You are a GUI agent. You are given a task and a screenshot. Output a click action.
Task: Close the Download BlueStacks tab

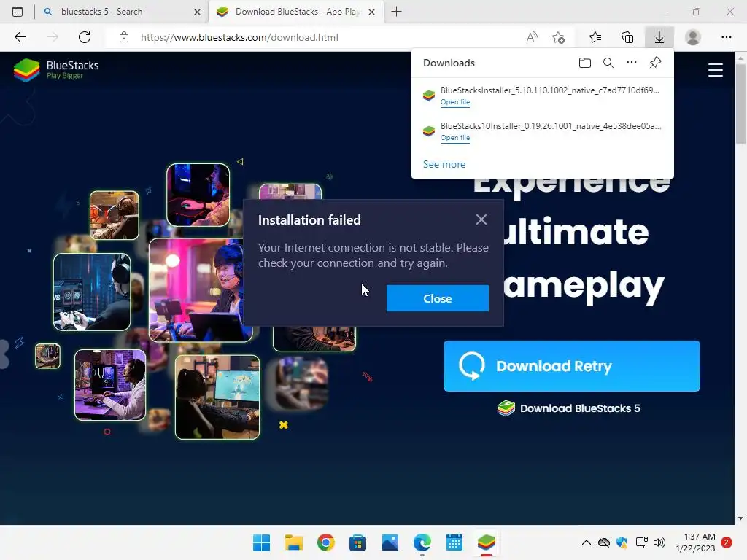tap(372, 12)
